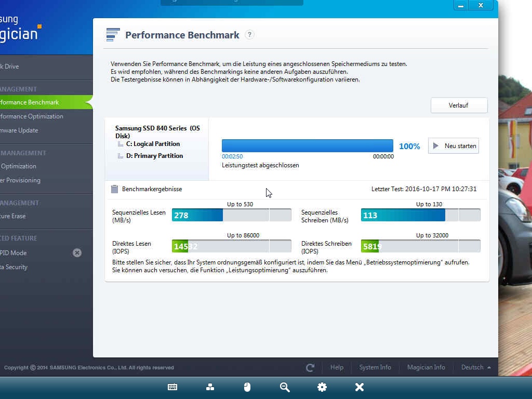Select C: Logical Partition
This screenshot has width=532, height=399.
coord(153,144)
